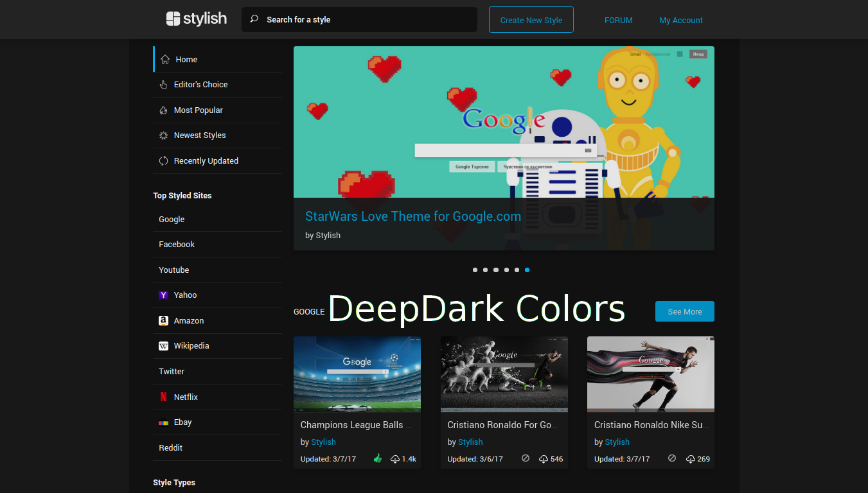868x493 pixels.
Task: Open Most Popular styles
Action: click(x=217, y=110)
